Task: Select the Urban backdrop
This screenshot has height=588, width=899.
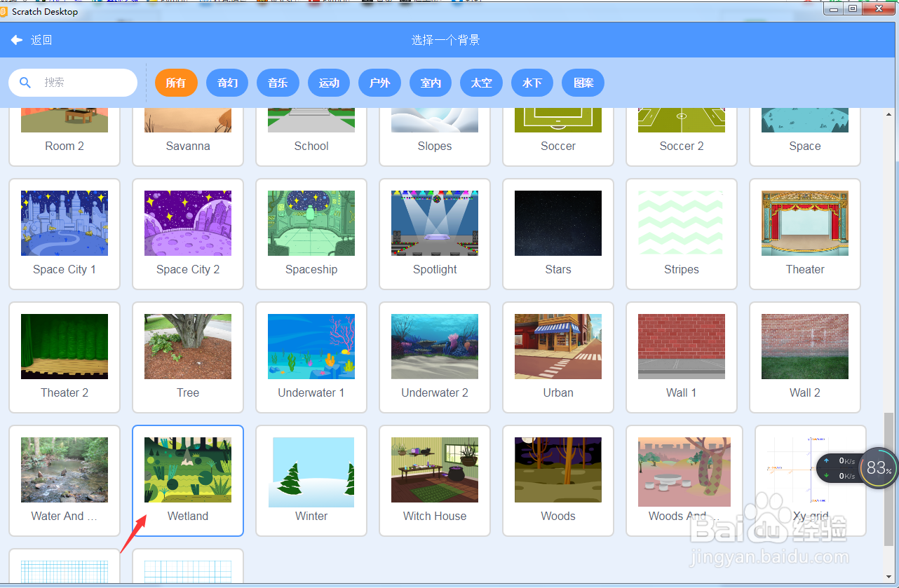Action: coord(558,357)
